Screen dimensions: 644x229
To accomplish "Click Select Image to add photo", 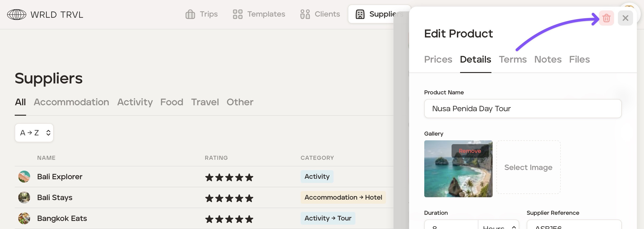I will [528, 167].
